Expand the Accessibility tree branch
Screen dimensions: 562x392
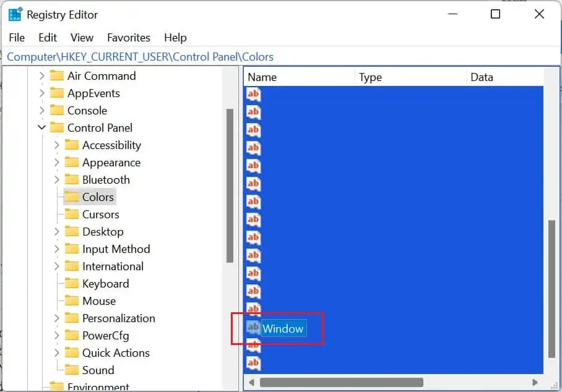coord(55,145)
